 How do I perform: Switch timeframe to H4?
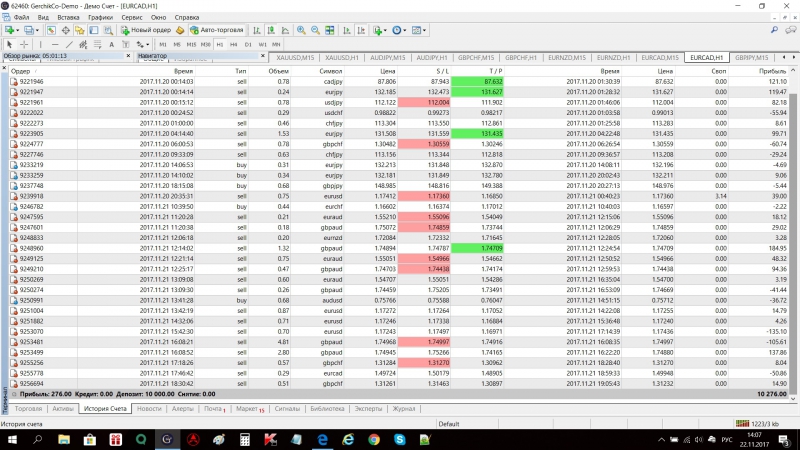(234, 44)
